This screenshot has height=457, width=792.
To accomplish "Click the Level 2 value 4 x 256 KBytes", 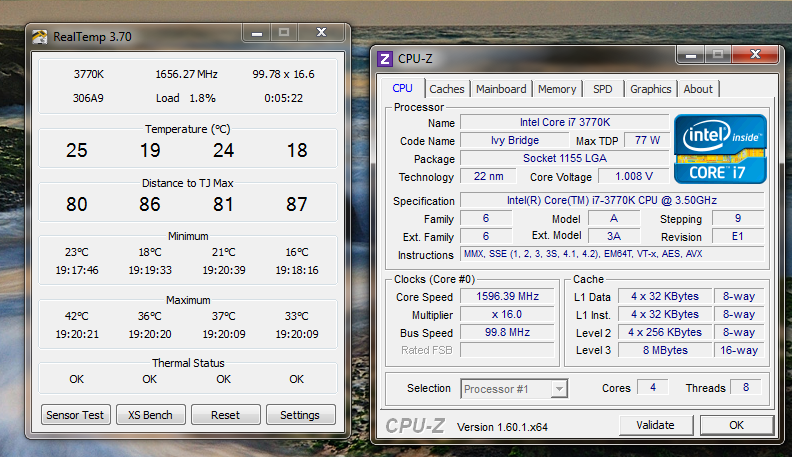I will click(665, 332).
